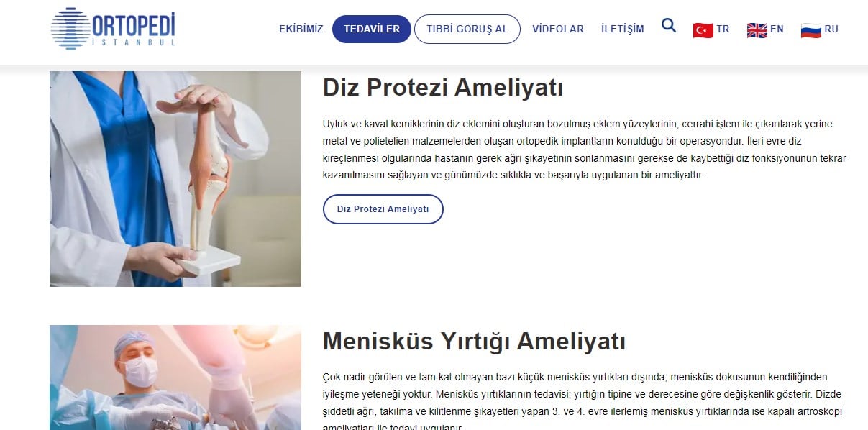Image resolution: width=868 pixels, height=430 pixels.
Task: Open the Diz Protezi Ameliyatı heading
Action: (443, 88)
